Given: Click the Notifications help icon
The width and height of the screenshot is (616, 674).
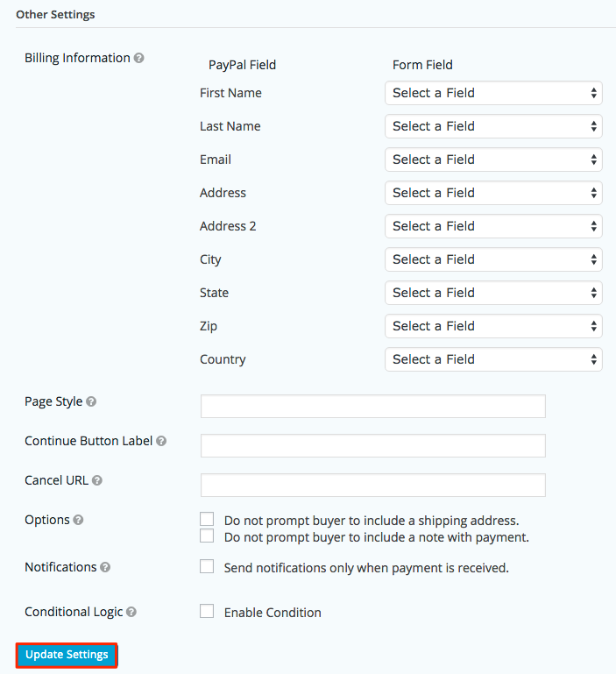Looking at the screenshot, I should click(105, 567).
